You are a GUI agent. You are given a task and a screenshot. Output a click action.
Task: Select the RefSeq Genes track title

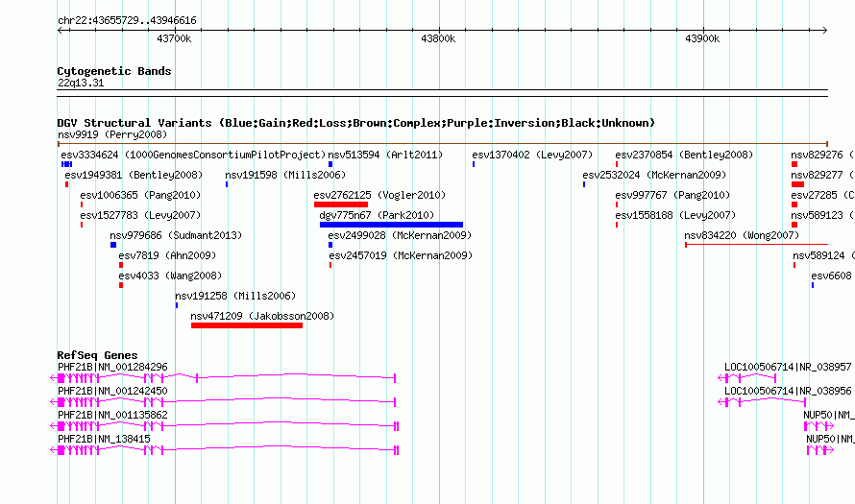pyautogui.click(x=97, y=355)
